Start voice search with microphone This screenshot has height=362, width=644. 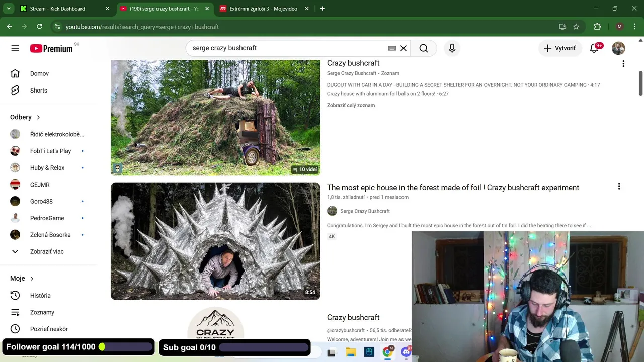(x=452, y=48)
